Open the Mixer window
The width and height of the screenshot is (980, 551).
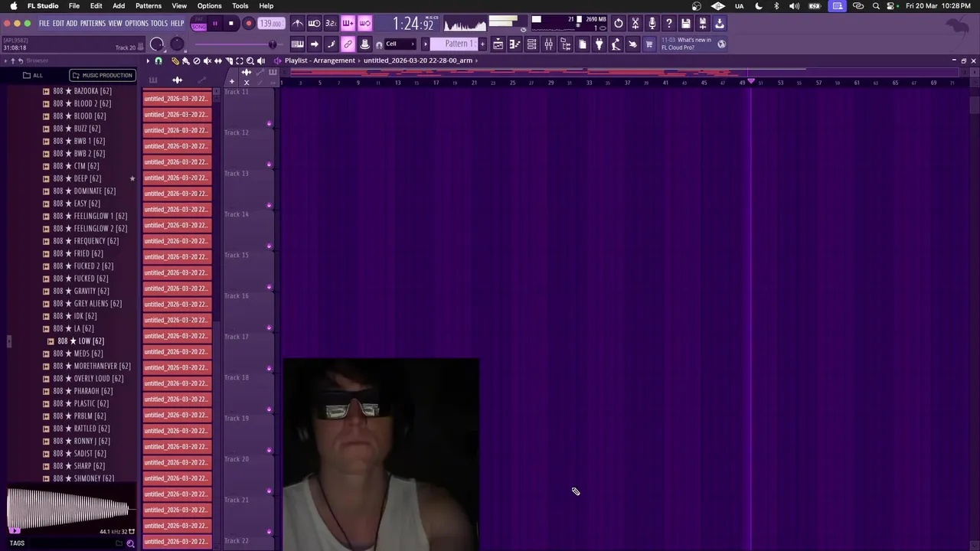(548, 44)
